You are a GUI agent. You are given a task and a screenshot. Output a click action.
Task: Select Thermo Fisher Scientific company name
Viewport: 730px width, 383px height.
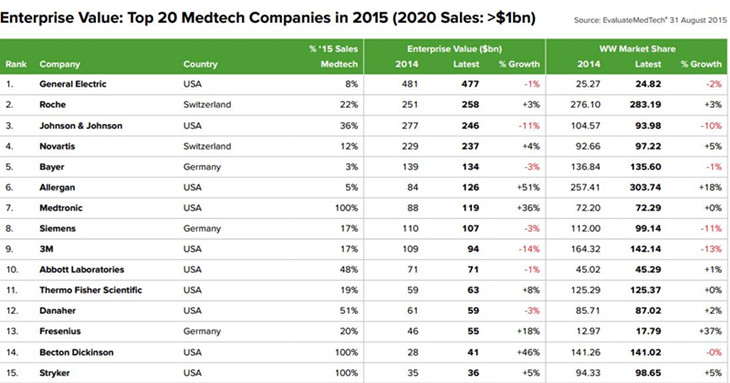(90, 290)
